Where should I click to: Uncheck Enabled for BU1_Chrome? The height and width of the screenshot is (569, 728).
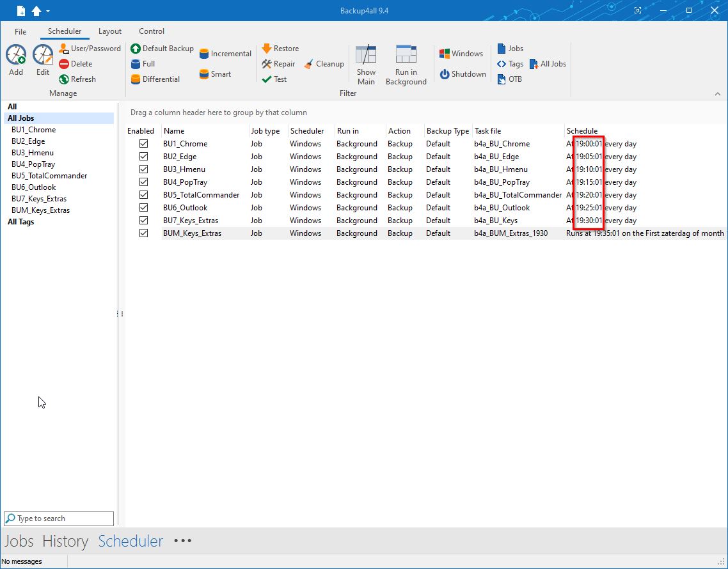point(143,143)
